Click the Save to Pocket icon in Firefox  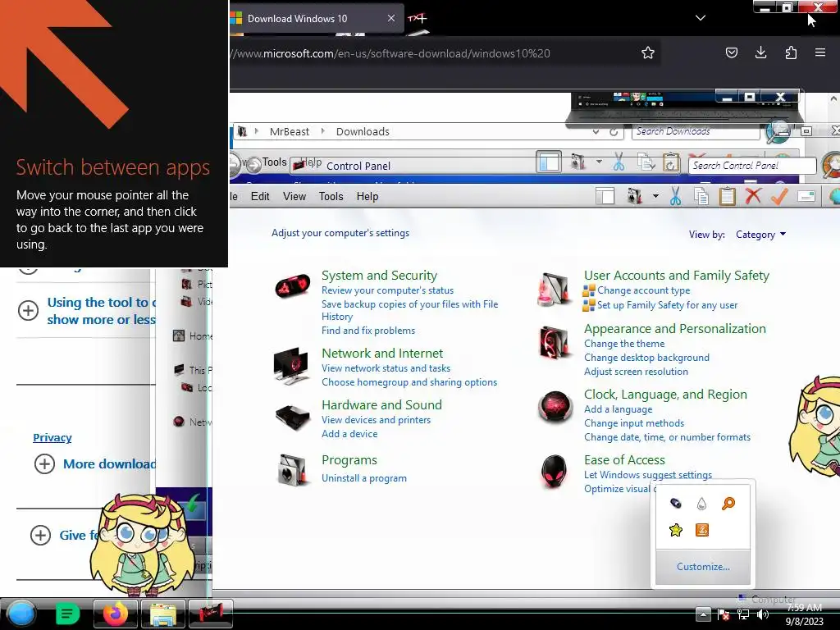click(x=731, y=52)
